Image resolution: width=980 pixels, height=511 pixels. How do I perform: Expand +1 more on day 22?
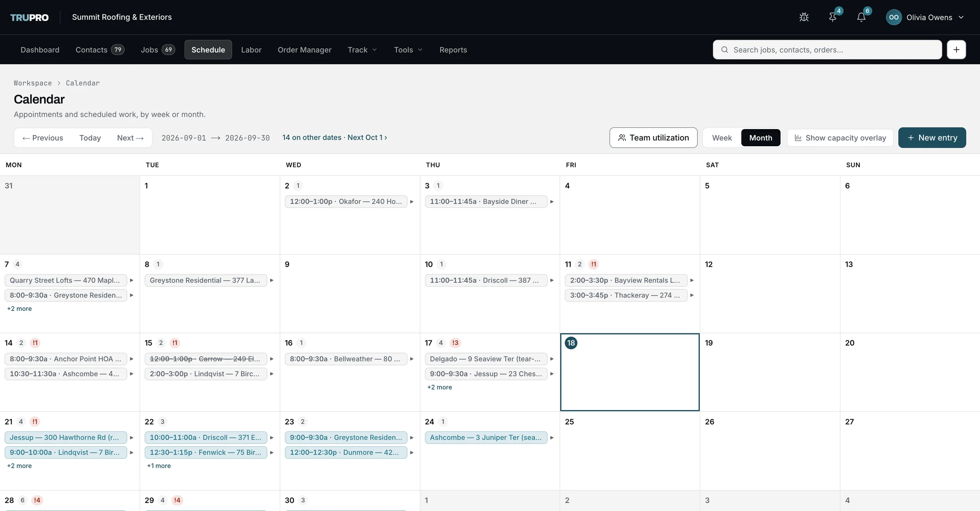pos(159,466)
